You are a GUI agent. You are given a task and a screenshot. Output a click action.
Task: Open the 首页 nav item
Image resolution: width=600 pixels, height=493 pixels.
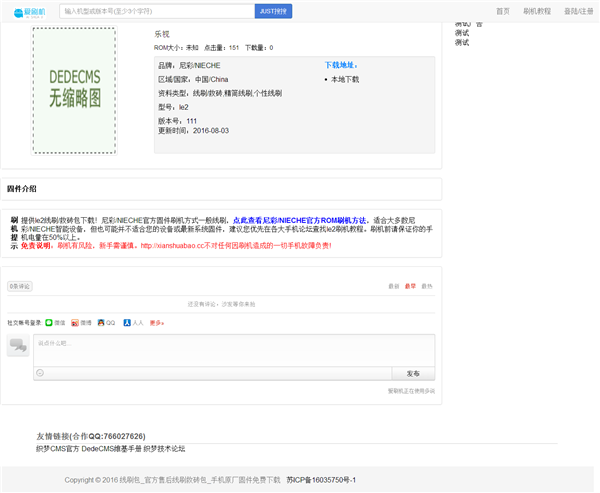503,11
